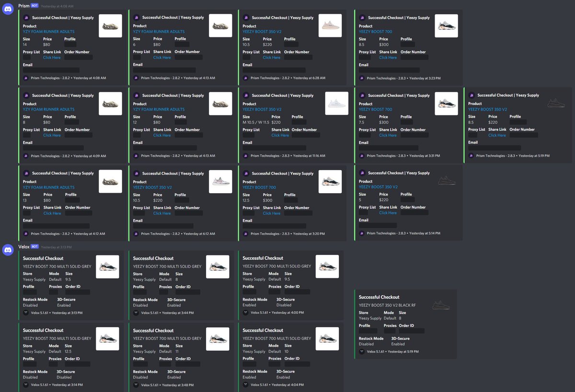
Task: Open Share Link for Foam Runner size 14
Action: 52,57
